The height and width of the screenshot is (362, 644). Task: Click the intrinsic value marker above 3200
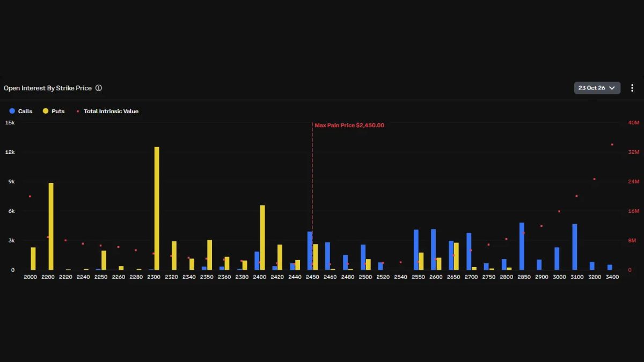[x=594, y=179]
